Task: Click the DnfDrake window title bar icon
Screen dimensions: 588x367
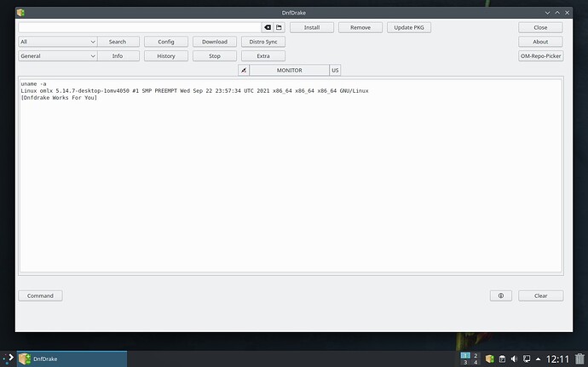Action: tap(20, 13)
